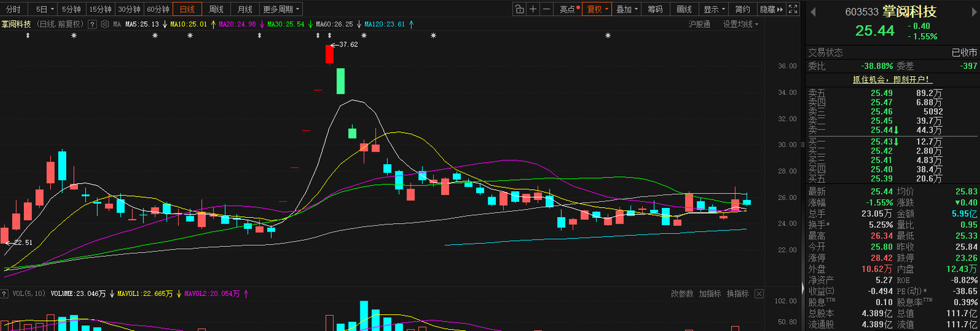Click the 委比 -38.88% value

pyautogui.click(x=877, y=66)
